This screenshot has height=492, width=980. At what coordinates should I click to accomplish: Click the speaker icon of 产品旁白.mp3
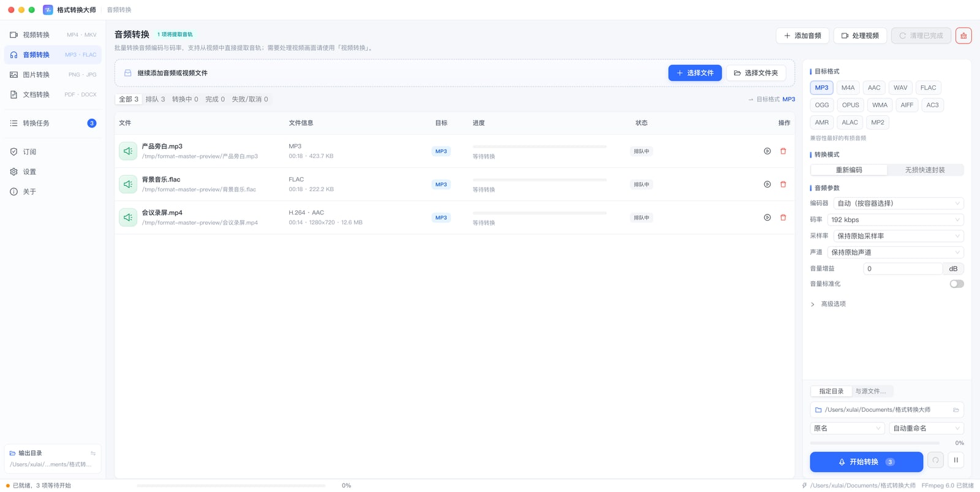pyautogui.click(x=128, y=151)
